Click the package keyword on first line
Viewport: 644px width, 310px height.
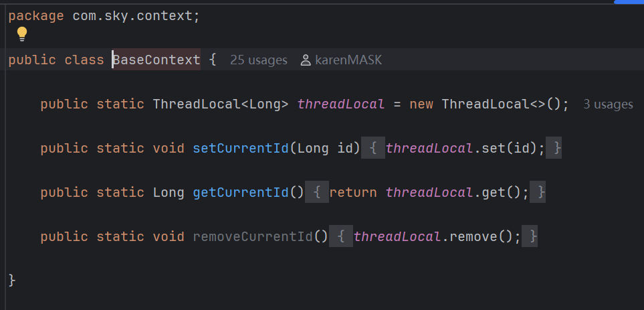(36, 17)
